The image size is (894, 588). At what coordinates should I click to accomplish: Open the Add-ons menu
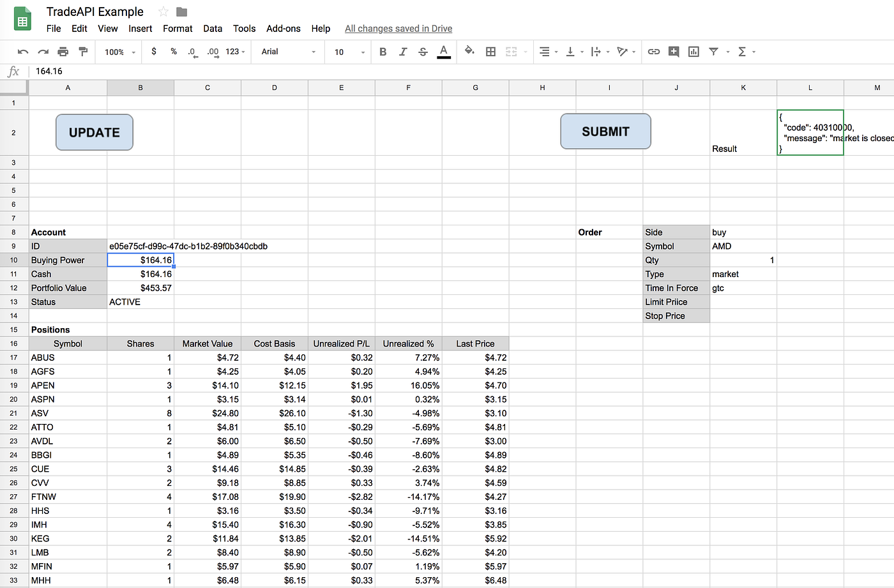(x=283, y=29)
